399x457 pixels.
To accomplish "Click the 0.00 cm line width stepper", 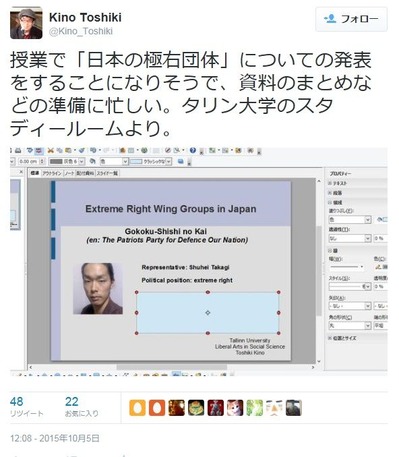I will click(42, 161).
